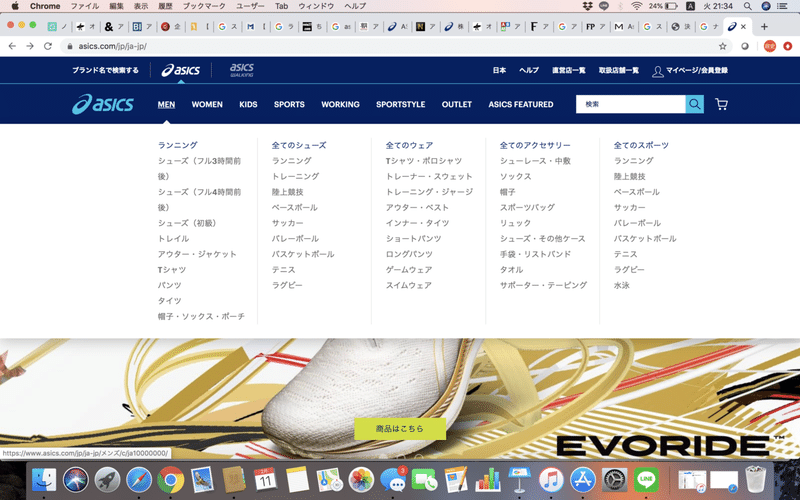The width and height of the screenshot is (800, 500).
Task: Launch Siri from the dock
Action: 76,480
